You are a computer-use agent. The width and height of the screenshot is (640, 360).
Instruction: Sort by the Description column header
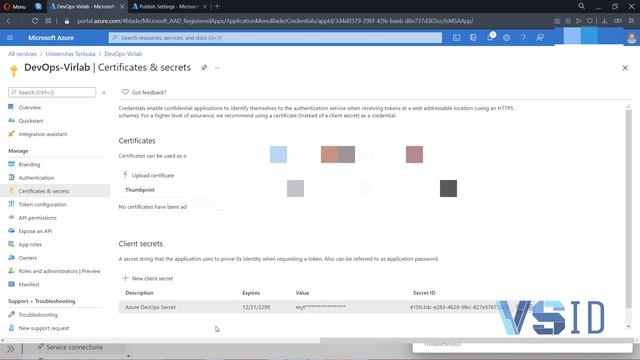(139, 293)
